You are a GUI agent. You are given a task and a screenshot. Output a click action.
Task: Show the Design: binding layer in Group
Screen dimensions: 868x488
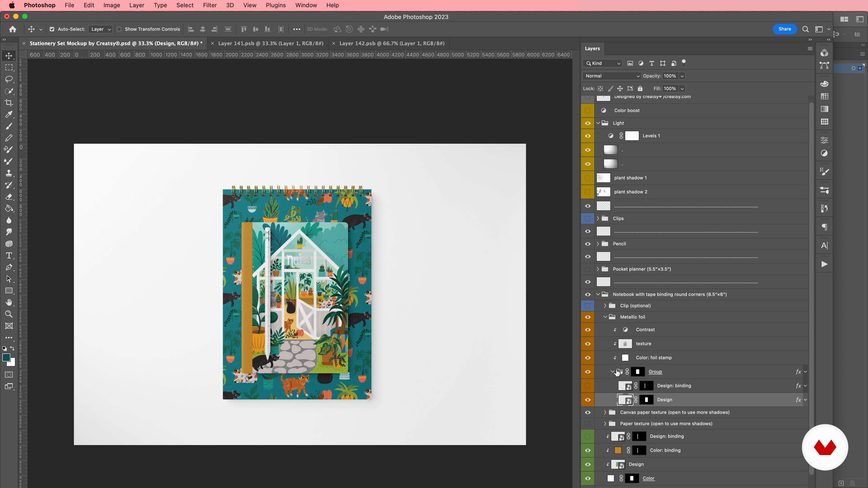(x=588, y=386)
